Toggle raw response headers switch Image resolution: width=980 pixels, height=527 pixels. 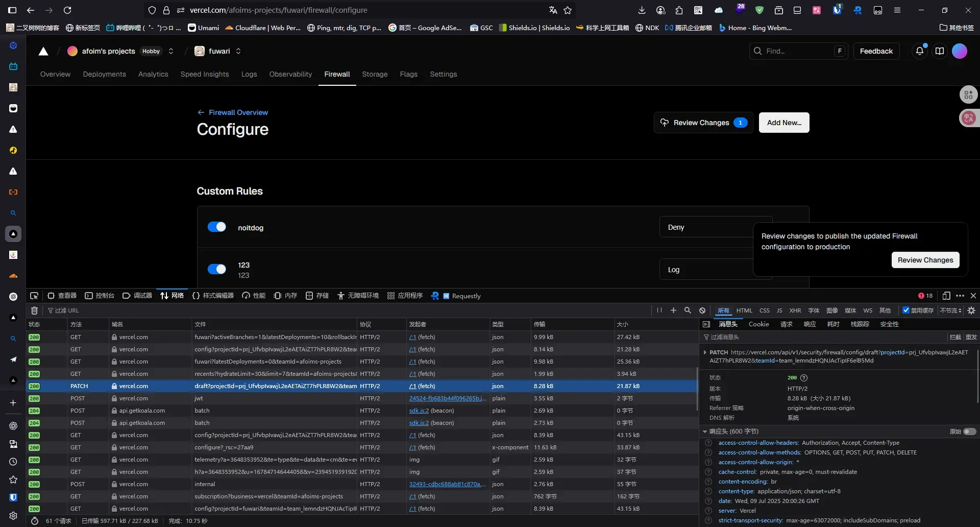pos(969,432)
